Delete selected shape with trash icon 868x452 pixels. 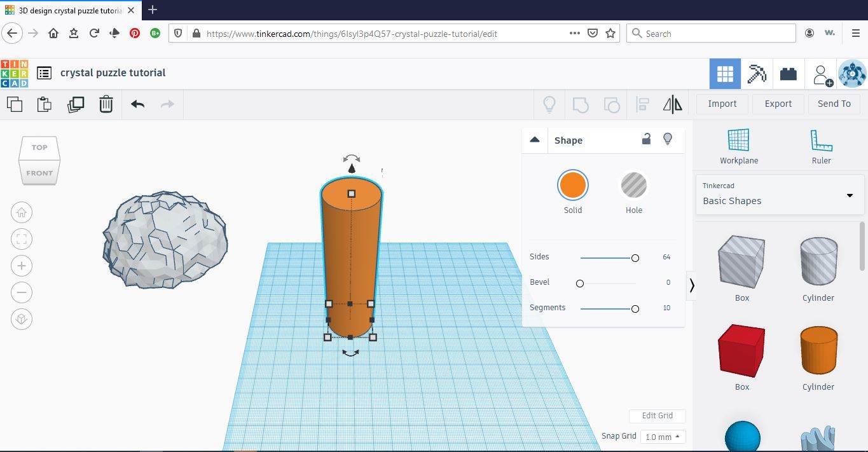tap(106, 104)
